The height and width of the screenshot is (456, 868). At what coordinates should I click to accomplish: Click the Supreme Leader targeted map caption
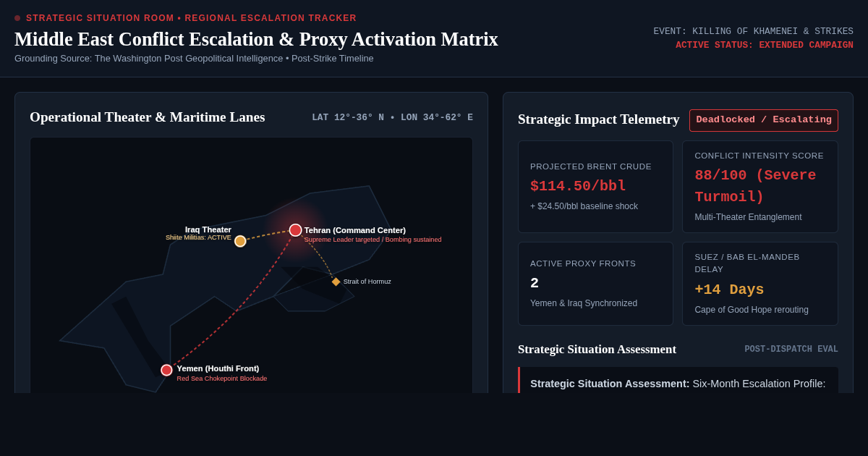pos(373,240)
